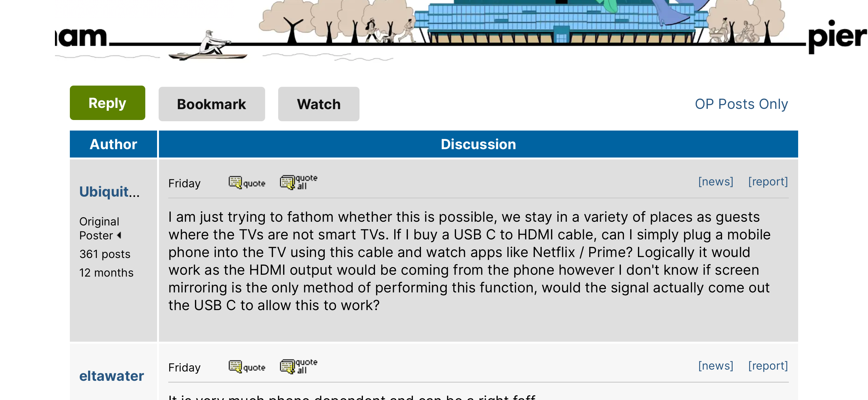Viewport: 868px width, 400px height.
Task: Report eltawater's post
Action: point(768,366)
